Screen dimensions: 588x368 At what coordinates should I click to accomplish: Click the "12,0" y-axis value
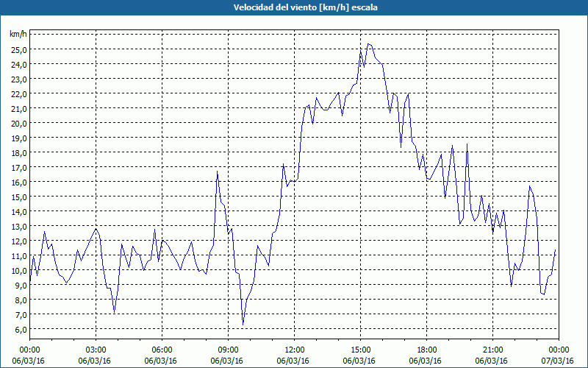click(20, 241)
